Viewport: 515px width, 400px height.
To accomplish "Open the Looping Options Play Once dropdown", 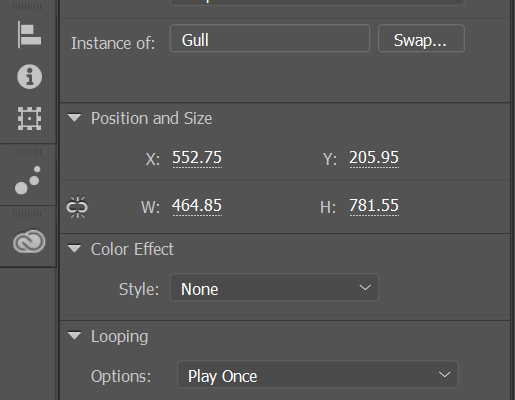I will coord(318,375).
